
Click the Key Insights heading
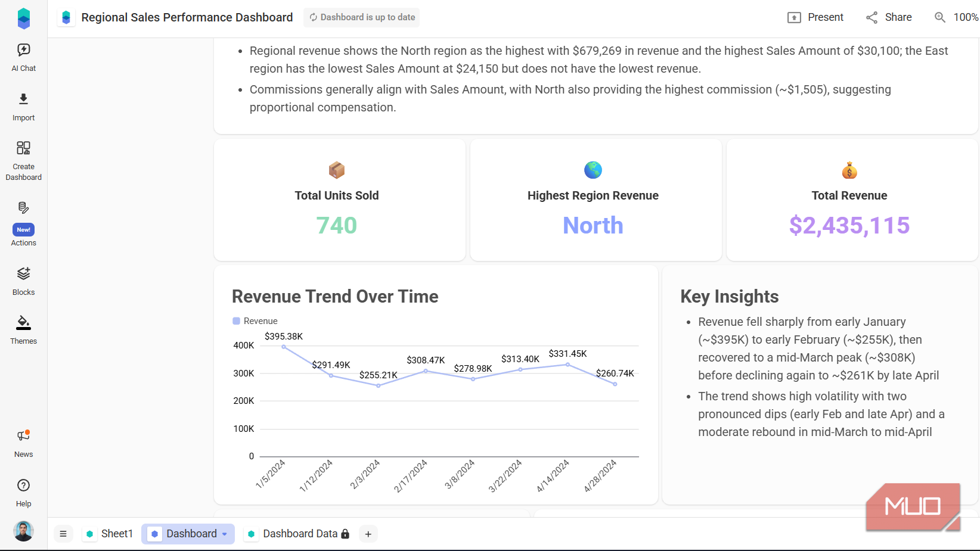coord(730,296)
